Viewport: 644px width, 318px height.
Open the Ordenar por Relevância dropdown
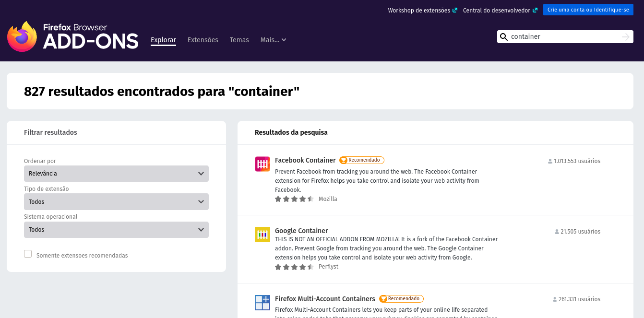coord(116,174)
